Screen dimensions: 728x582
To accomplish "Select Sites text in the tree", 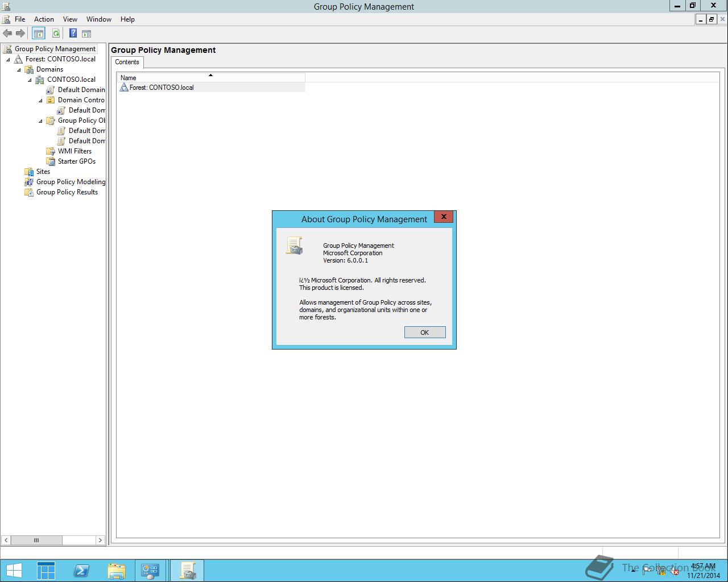I will (43, 172).
